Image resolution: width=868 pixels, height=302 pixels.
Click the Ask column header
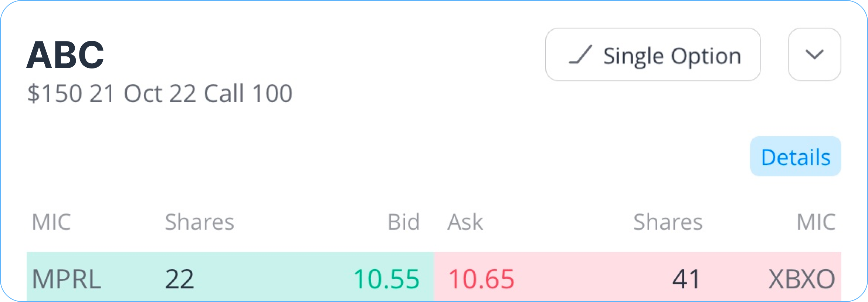465,222
